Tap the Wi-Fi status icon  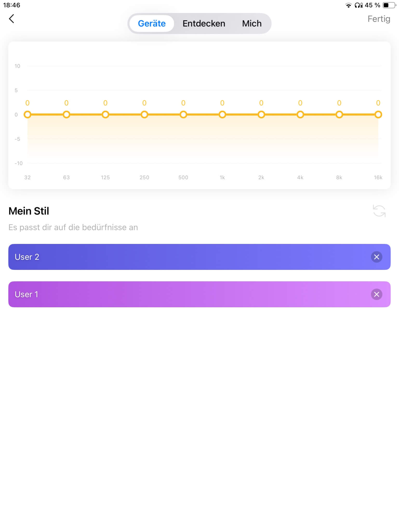click(x=348, y=5)
